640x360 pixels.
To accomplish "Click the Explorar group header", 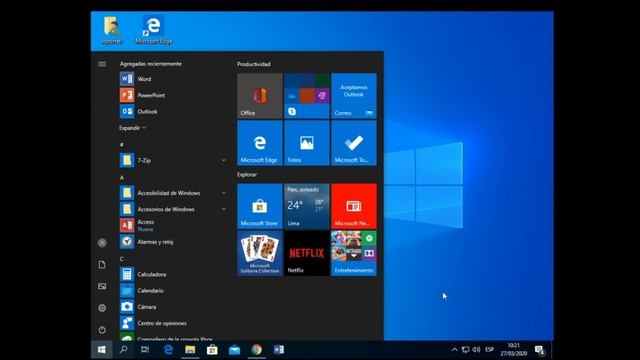I will click(247, 174).
